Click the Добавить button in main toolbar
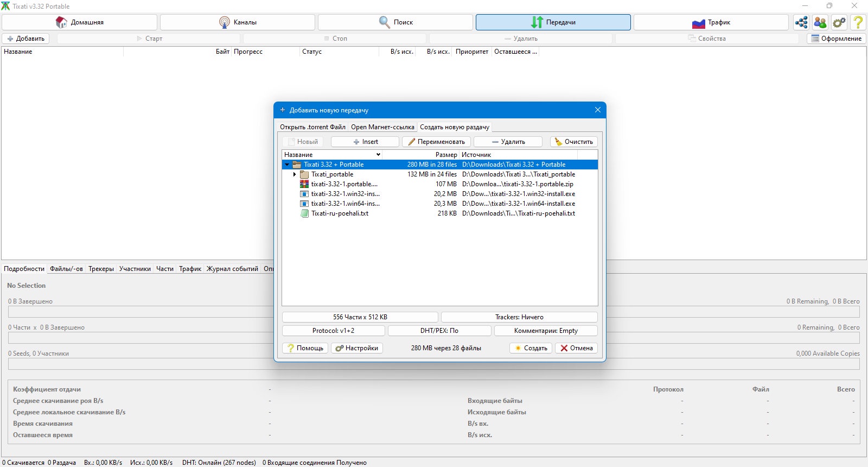The image size is (868, 467). pos(25,39)
